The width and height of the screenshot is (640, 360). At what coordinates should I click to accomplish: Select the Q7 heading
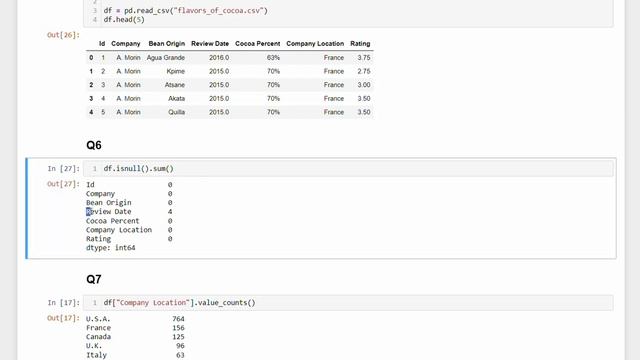click(94, 279)
